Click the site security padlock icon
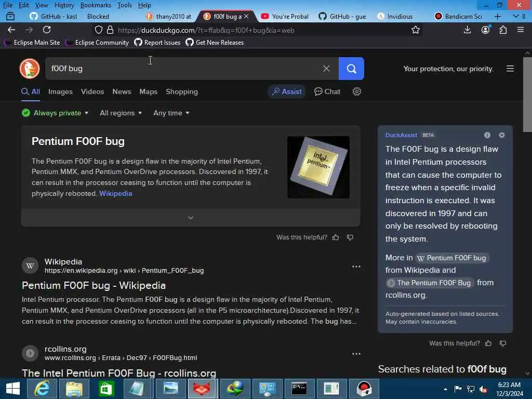This screenshot has height=399, width=532. point(110,30)
